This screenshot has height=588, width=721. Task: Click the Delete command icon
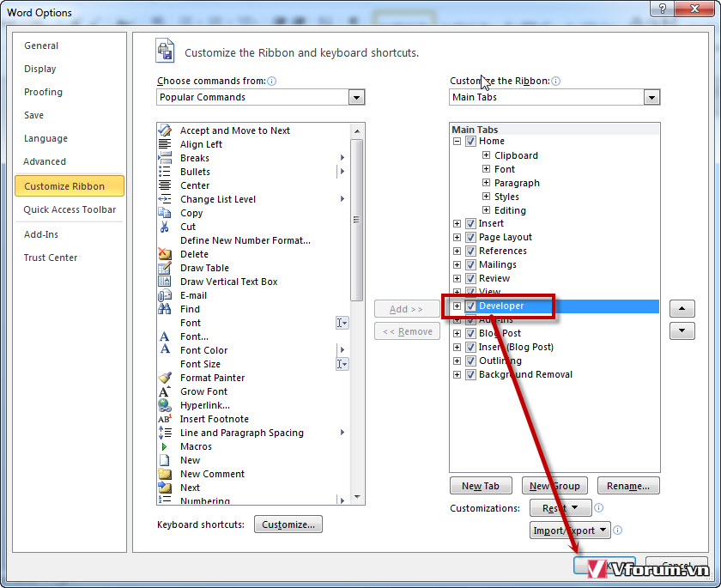165,254
